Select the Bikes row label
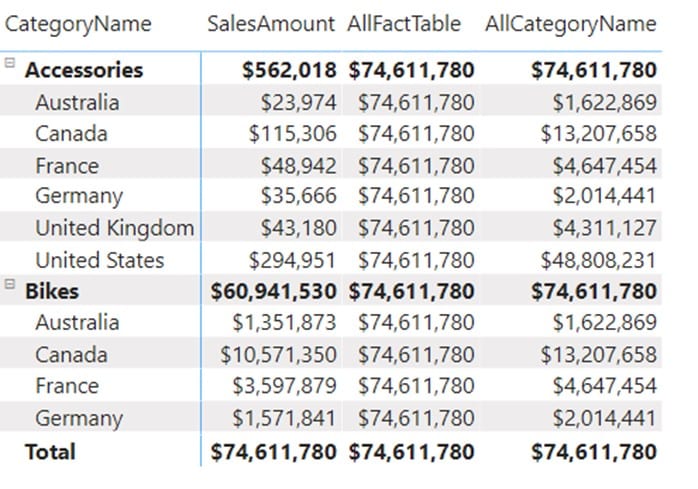698x489 pixels. coord(52,291)
